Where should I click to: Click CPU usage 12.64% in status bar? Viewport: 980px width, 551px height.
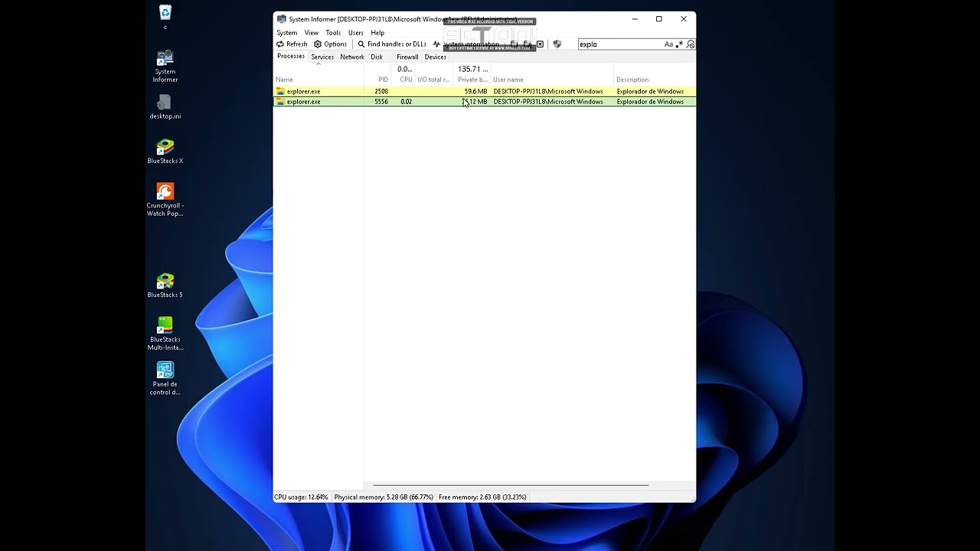(301, 497)
